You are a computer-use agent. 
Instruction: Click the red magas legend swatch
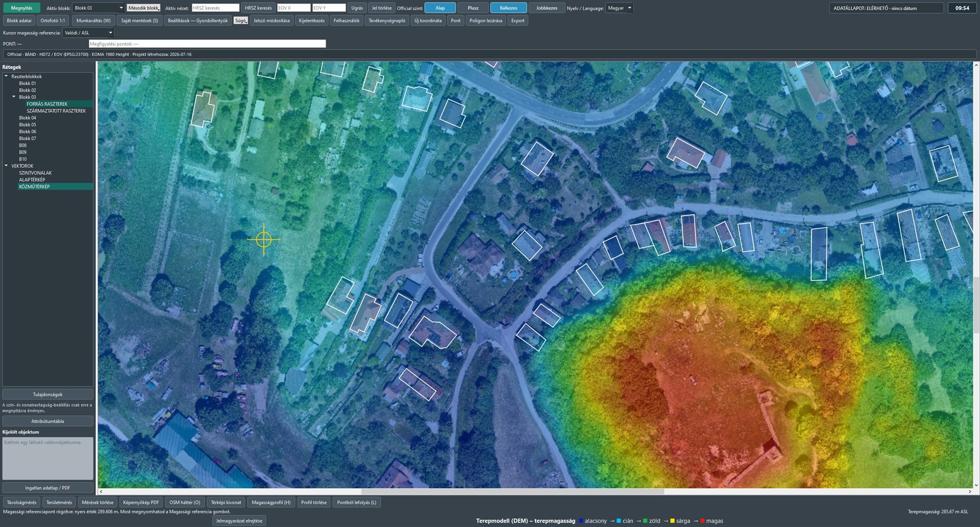pos(702,521)
